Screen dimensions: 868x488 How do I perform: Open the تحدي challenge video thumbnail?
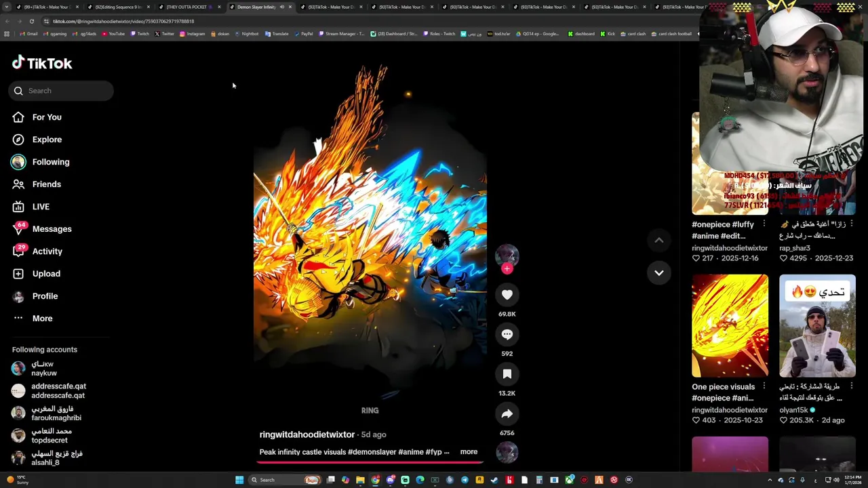817,325
